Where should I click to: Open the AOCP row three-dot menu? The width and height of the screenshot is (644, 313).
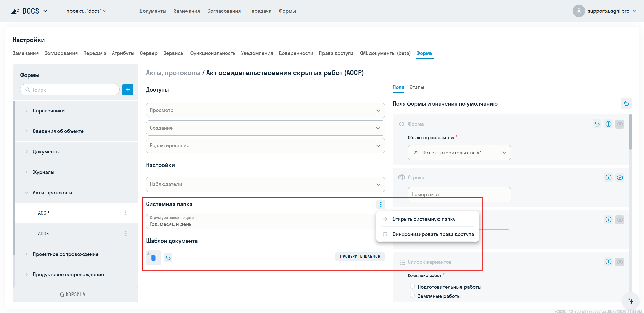[126, 213]
